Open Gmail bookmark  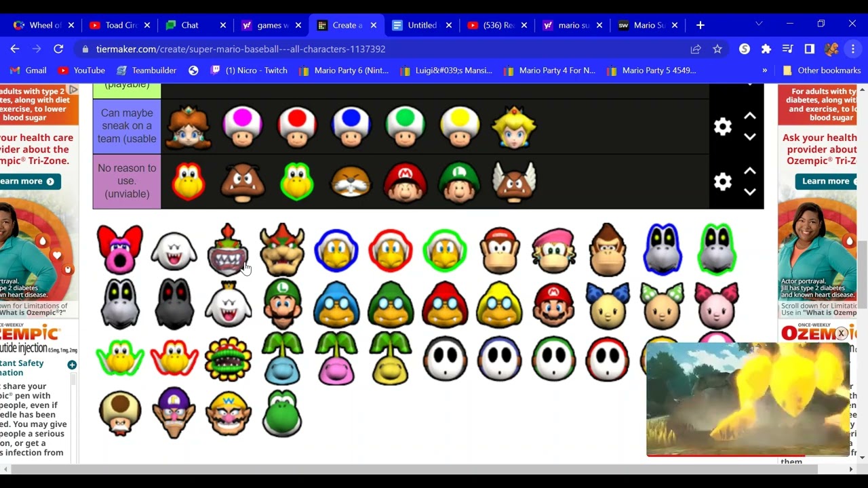coord(28,70)
